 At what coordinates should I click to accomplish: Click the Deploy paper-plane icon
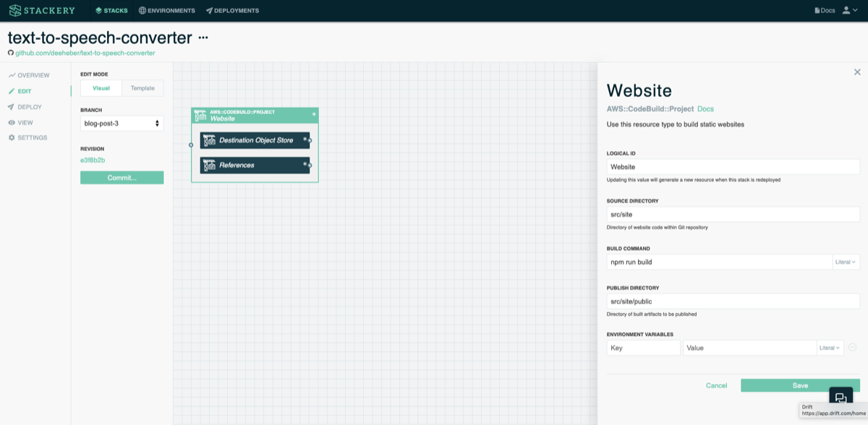point(12,106)
